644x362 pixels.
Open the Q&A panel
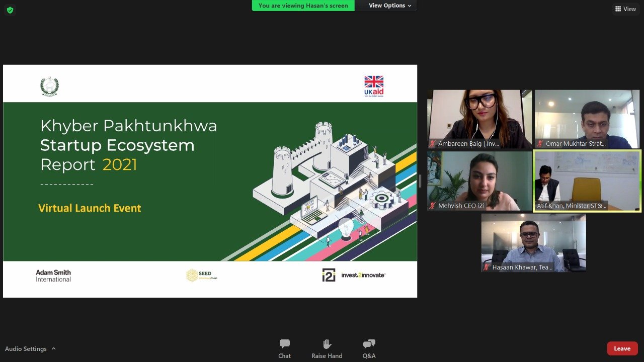click(369, 348)
